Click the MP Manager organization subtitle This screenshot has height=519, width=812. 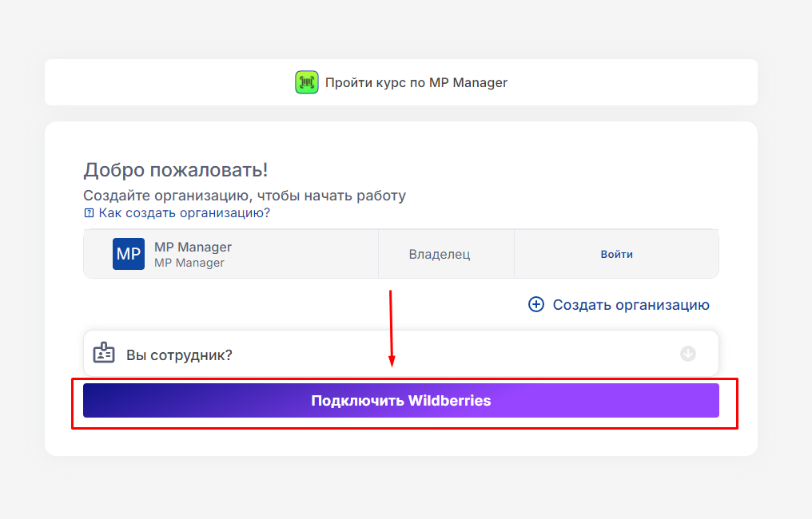[x=189, y=263]
